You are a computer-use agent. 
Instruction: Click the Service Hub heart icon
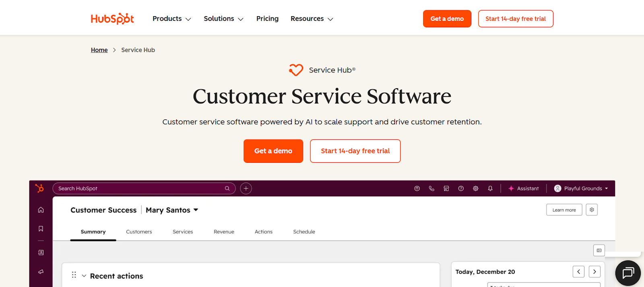pyautogui.click(x=296, y=70)
